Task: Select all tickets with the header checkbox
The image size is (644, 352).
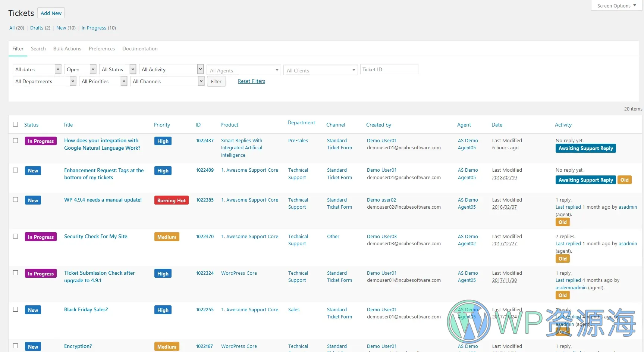Action: [15, 124]
